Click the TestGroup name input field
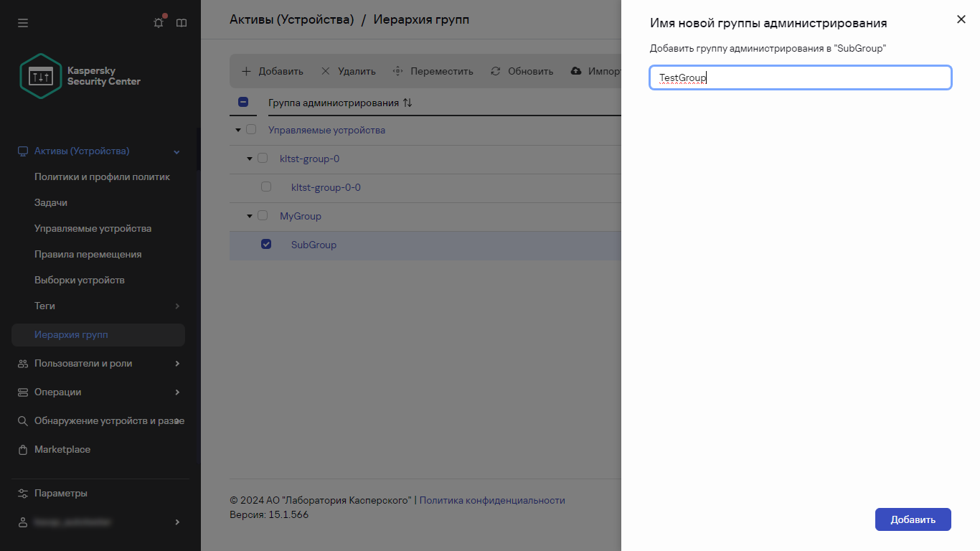Screen dimensions: 980x551 [x=800, y=77]
